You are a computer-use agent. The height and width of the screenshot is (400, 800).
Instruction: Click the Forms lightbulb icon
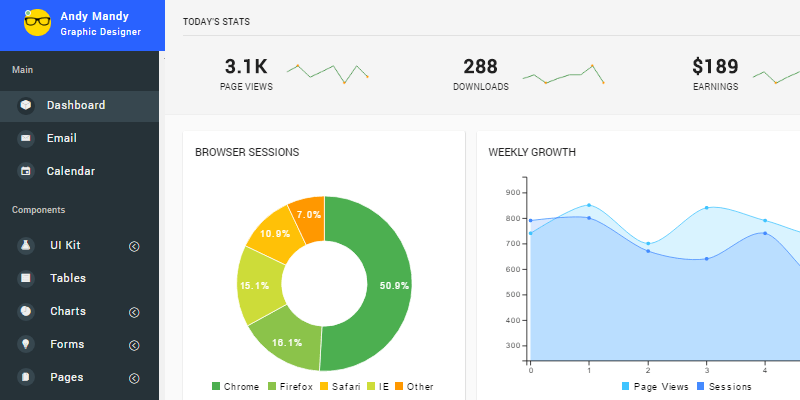tap(26, 345)
